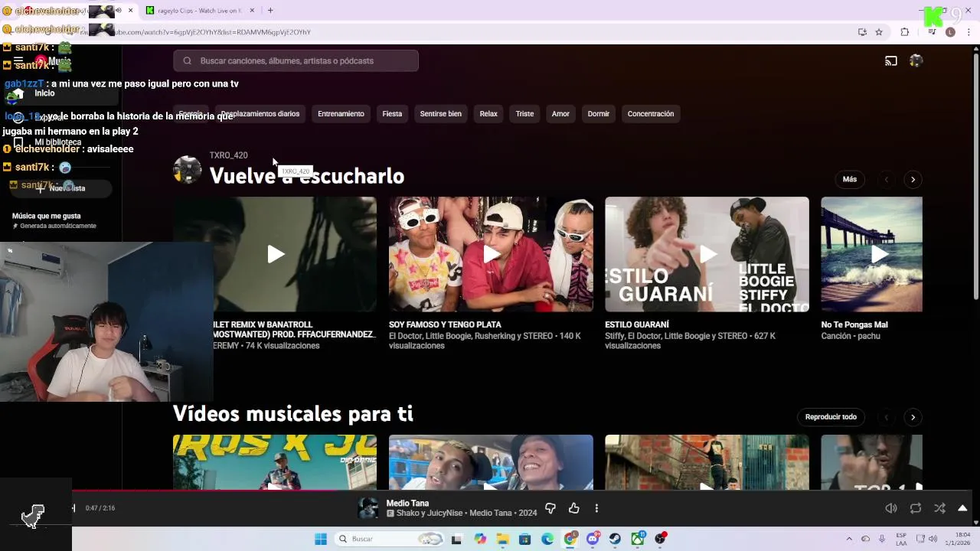This screenshot has height=551, width=980.
Task: Select the Fiesta mood chip
Action: point(392,113)
